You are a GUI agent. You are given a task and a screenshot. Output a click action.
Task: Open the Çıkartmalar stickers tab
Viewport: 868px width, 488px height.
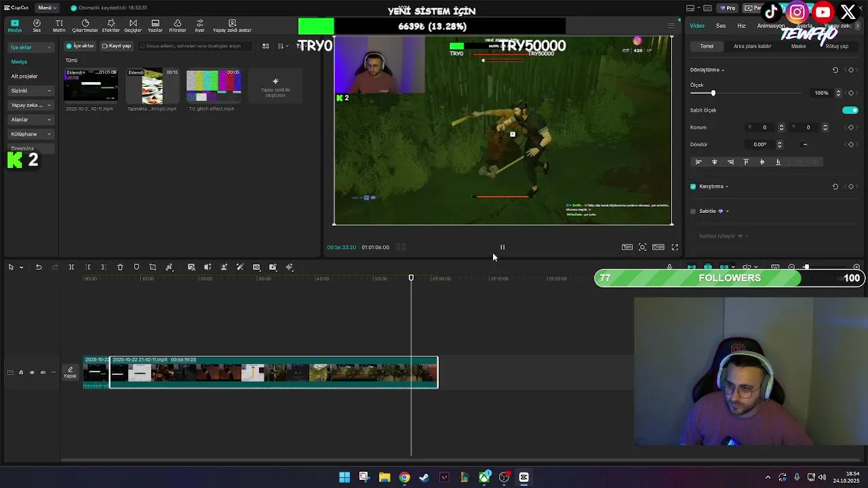(x=85, y=26)
